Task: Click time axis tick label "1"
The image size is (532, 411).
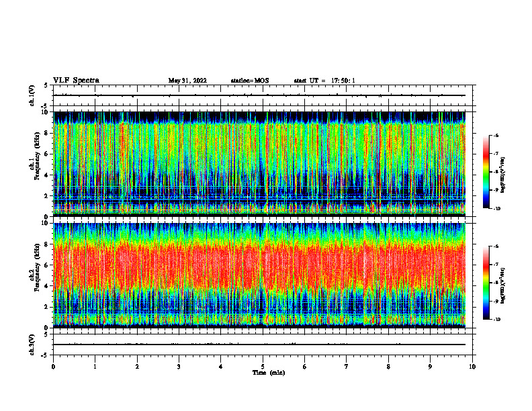Action: (95, 367)
